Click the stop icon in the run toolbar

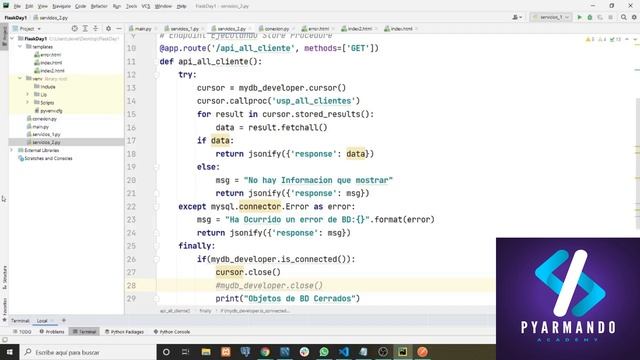(x=610, y=17)
